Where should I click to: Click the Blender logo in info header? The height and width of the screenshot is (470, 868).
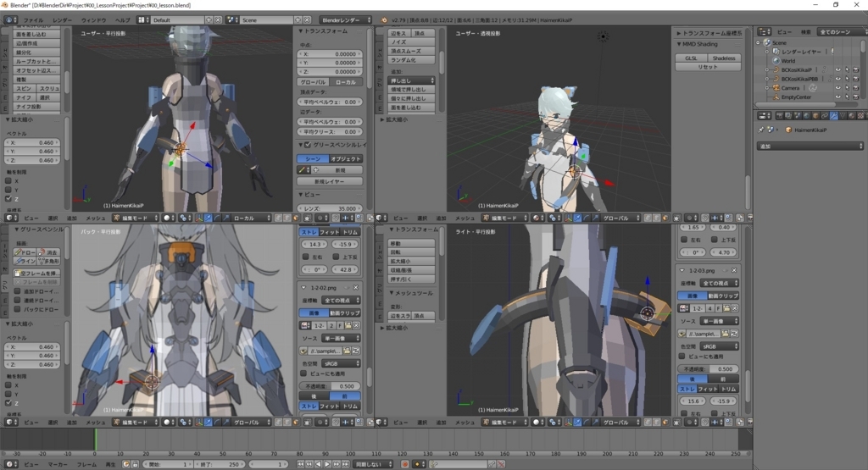click(384, 20)
